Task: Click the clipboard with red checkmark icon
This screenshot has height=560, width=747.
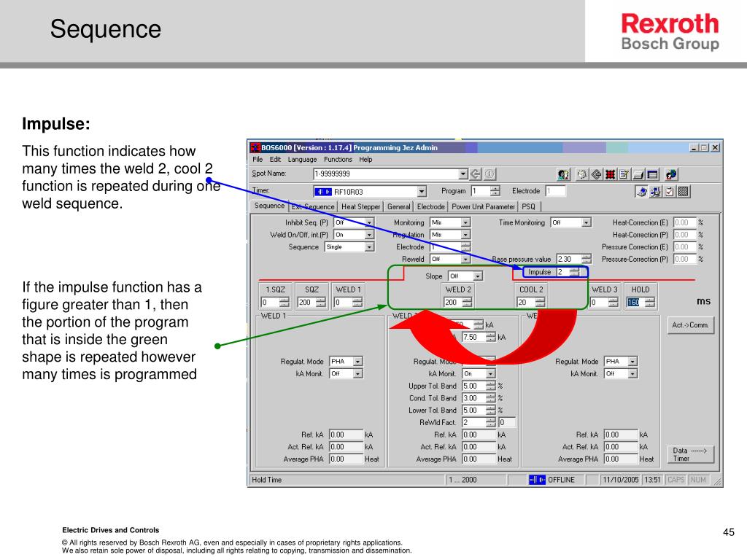Action: coord(670,192)
